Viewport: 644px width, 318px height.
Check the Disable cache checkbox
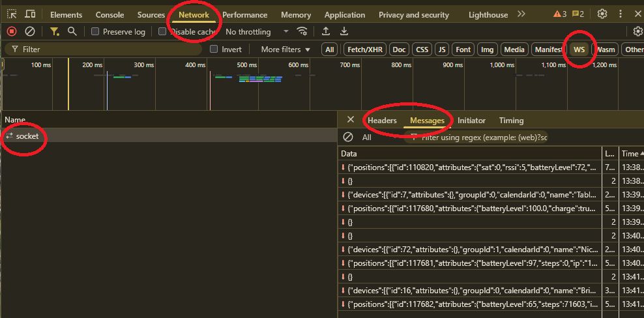click(162, 31)
